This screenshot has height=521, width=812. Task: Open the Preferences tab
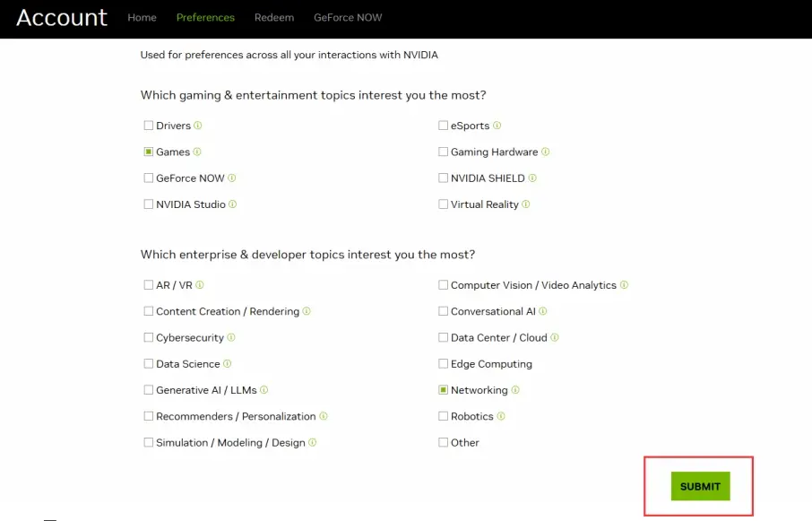pyautogui.click(x=205, y=18)
